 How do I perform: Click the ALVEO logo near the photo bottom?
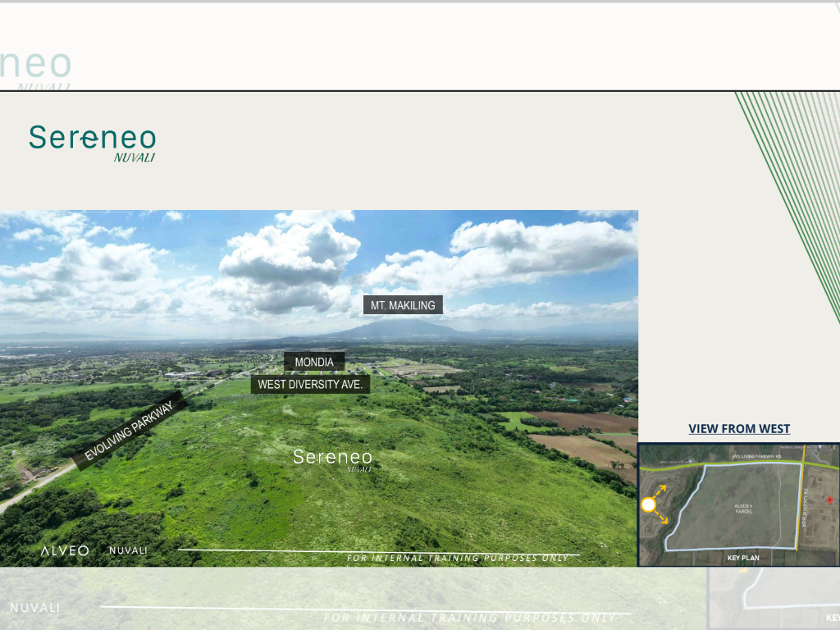coord(66,551)
